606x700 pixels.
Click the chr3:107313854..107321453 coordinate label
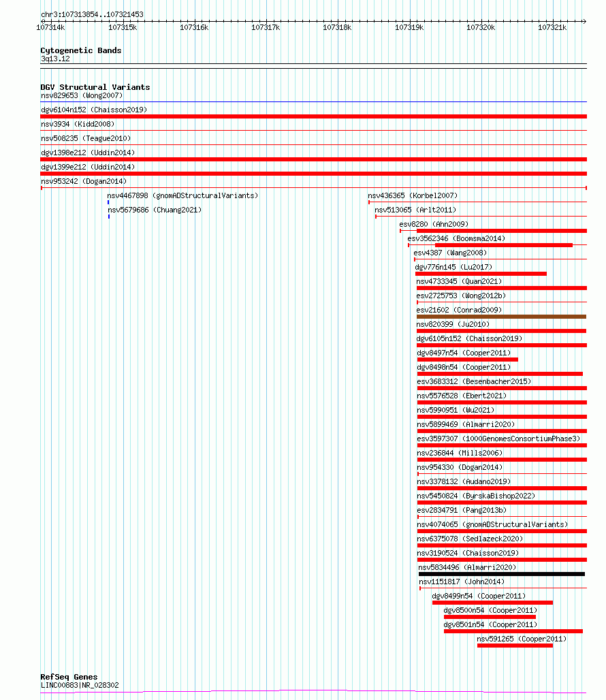(93, 14)
